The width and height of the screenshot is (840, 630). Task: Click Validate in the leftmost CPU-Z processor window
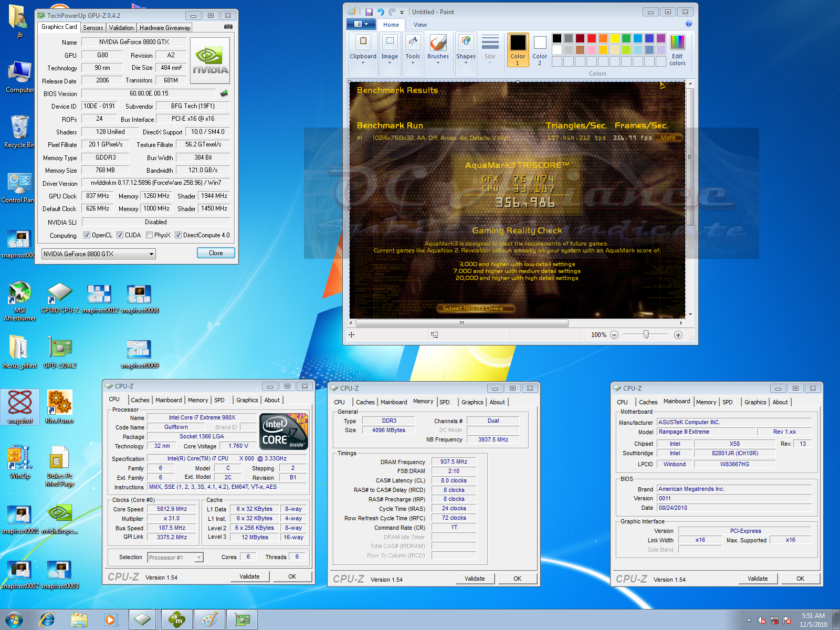[249, 576]
